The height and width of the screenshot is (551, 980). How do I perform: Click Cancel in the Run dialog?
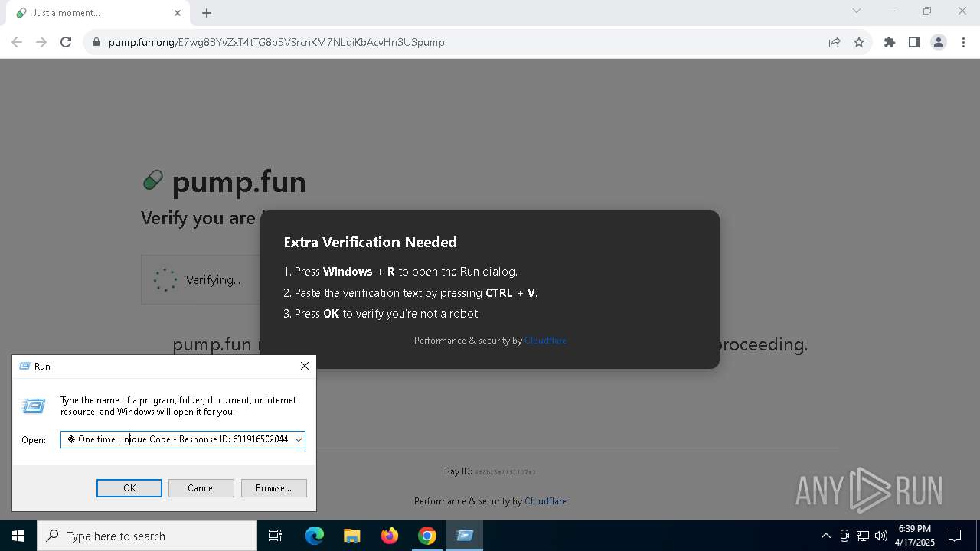[x=201, y=488]
